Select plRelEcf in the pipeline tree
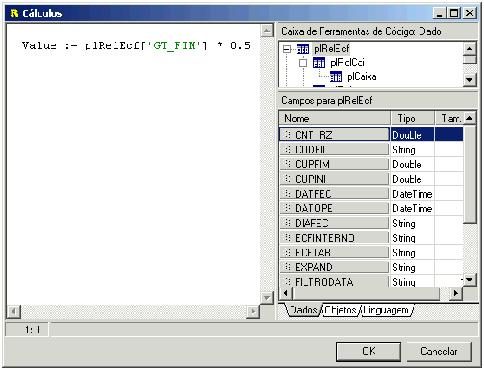 pos(331,49)
